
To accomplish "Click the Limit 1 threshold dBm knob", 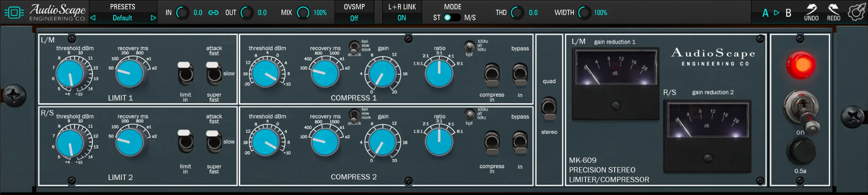I will 70,74.
